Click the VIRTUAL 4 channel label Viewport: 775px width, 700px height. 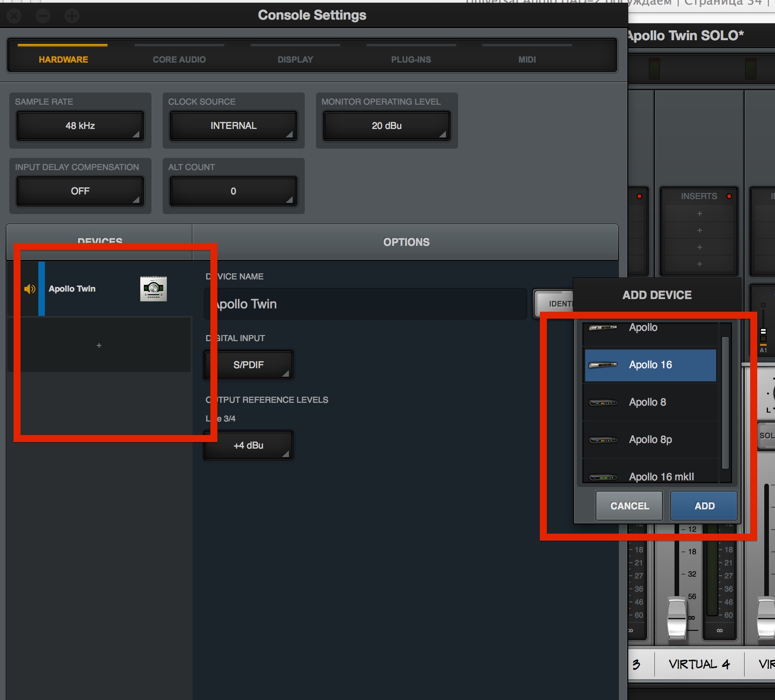click(699, 664)
